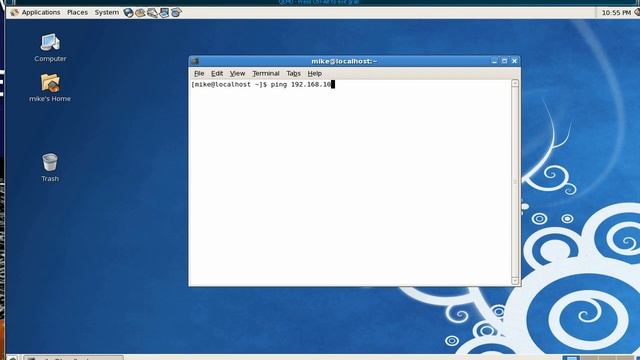Viewport: 640px width, 360px height.
Task: Click the fourth launcher icon in the top panel
Action: [164, 13]
